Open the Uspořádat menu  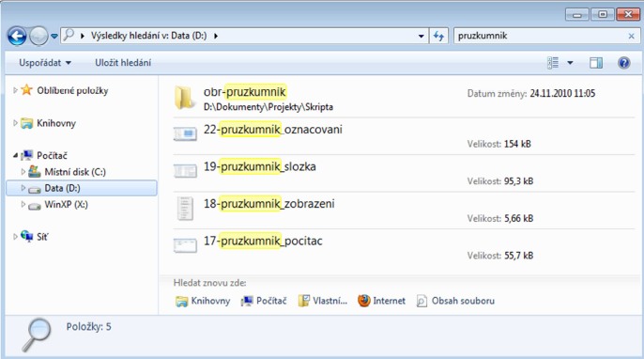pos(45,63)
